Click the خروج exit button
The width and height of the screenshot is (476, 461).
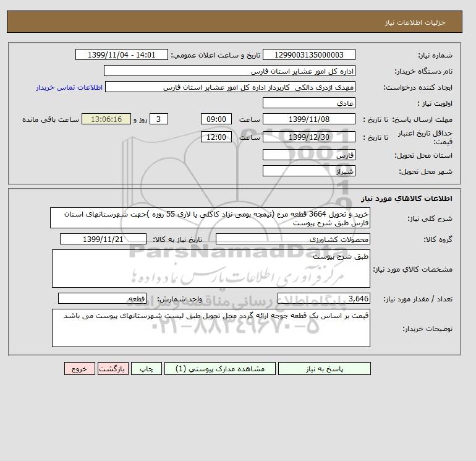click(x=80, y=368)
